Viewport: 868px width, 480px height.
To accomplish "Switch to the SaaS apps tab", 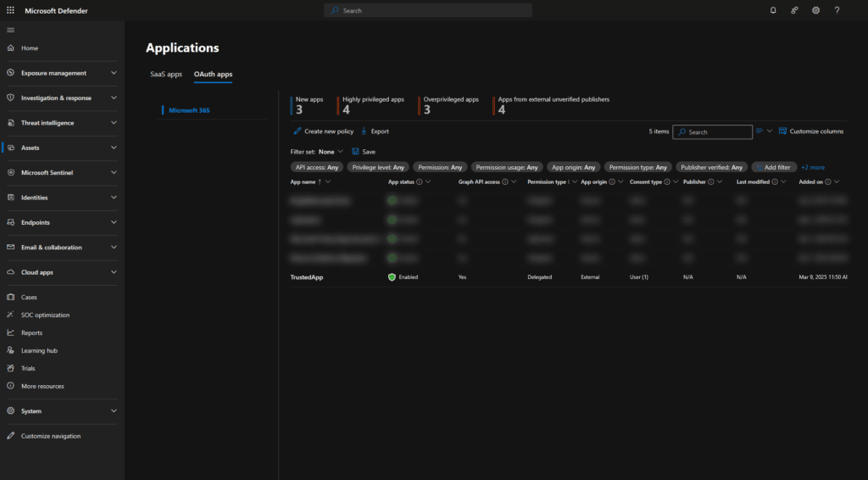I will pyautogui.click(x=166, y=74).
